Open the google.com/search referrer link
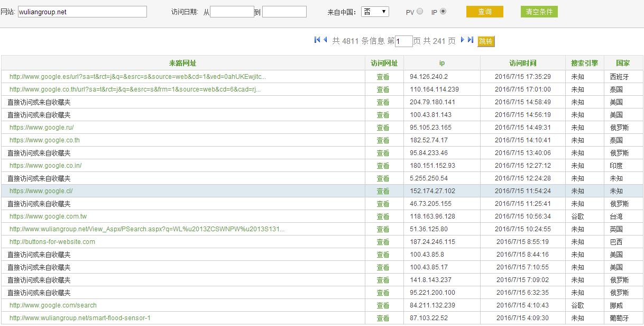 pos(53,305)
